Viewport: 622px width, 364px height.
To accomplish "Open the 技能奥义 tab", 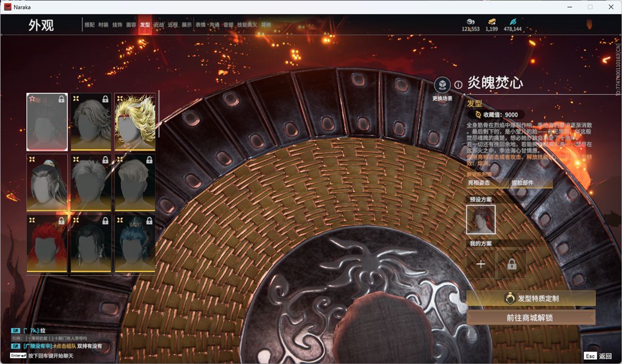I will pyautogui.click(x=247, y=25).
